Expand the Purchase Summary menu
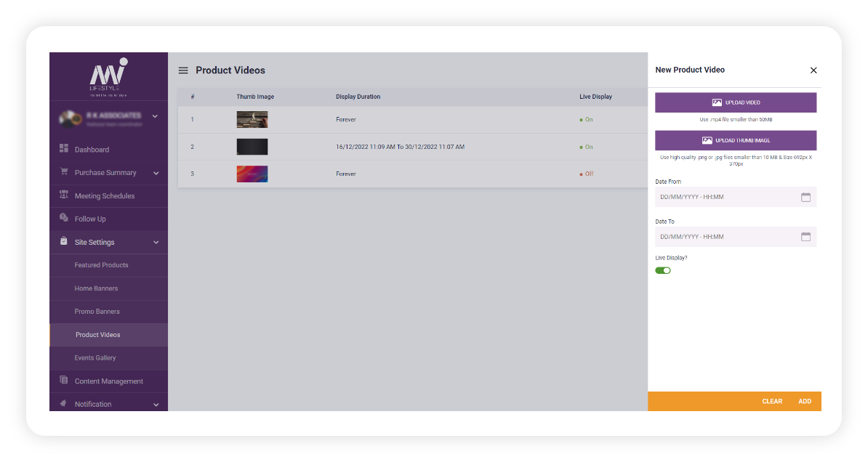 tap(155, 172)
